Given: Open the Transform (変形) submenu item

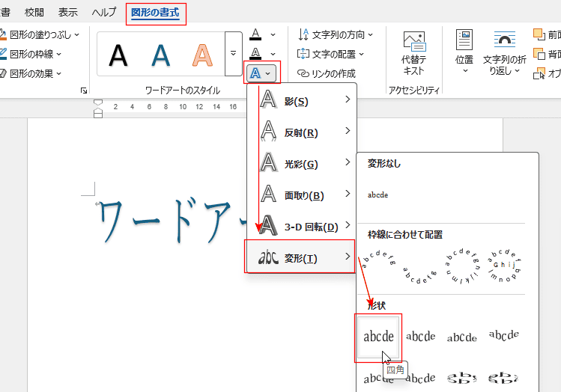Looking at the screenshot, I should point(301,258).
